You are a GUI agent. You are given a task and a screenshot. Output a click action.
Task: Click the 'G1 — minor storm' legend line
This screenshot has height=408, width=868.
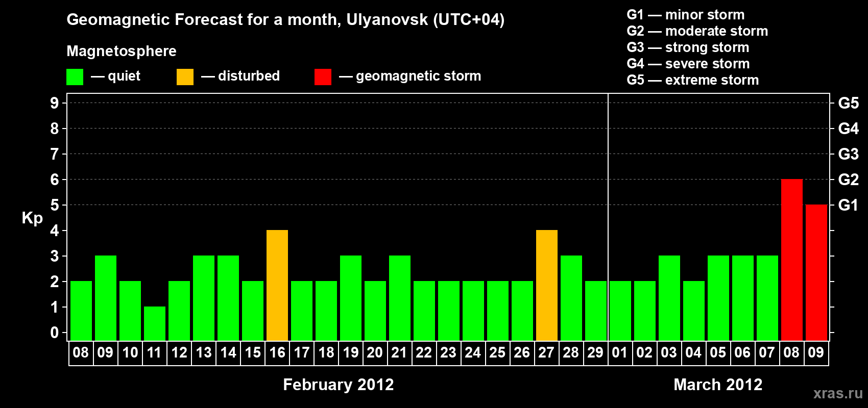pyautogui.click(x=686, y=15)
